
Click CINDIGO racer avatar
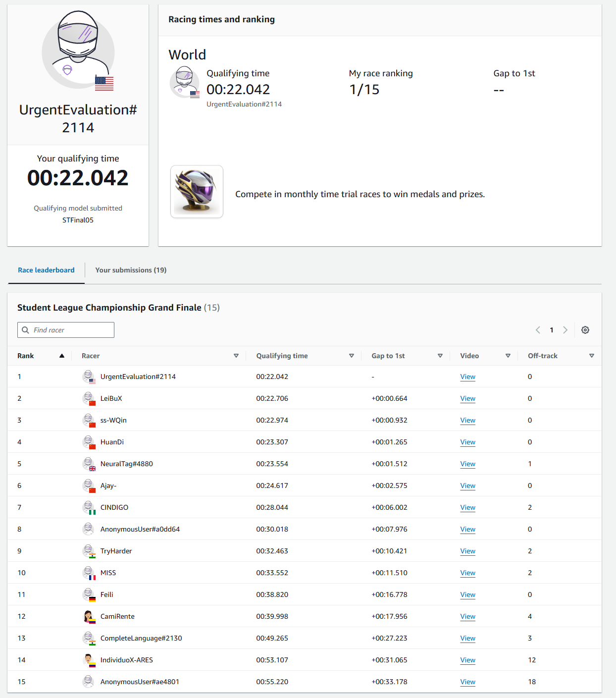point(89,507)
